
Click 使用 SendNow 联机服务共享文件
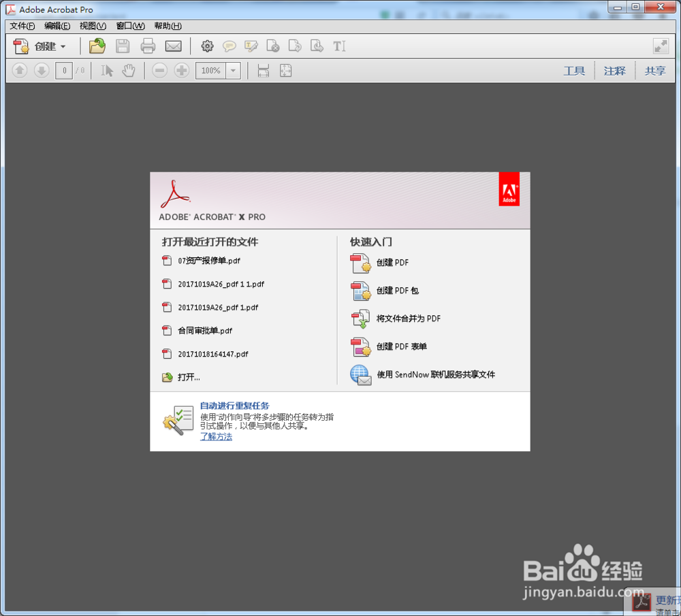[x=436, y=374]
